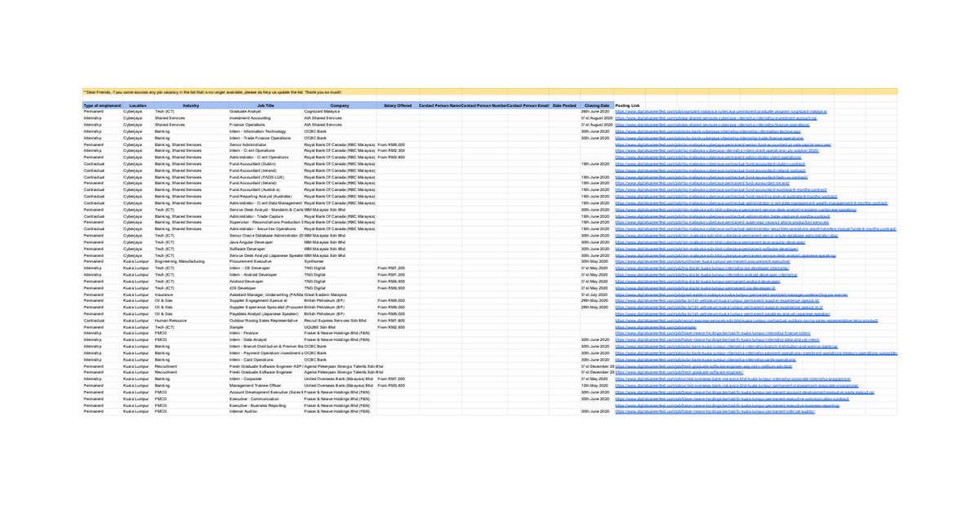This screenshot has height=514, width=980.
Task: Select the 'Location' column header
Action: [x=138, y=105]
